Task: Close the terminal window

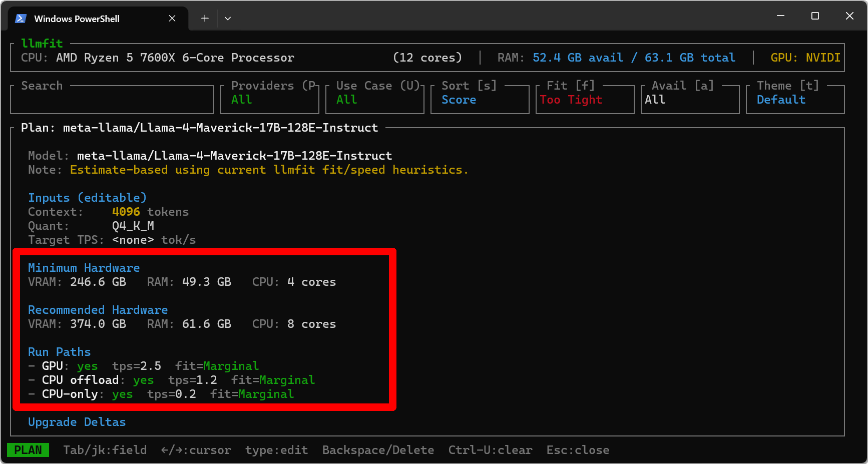Action: (x=849, y=16)
